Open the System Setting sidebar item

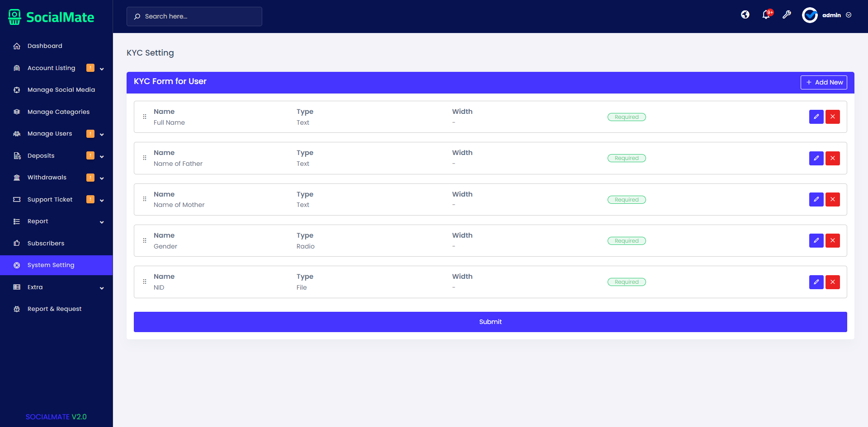coord(51,265)
